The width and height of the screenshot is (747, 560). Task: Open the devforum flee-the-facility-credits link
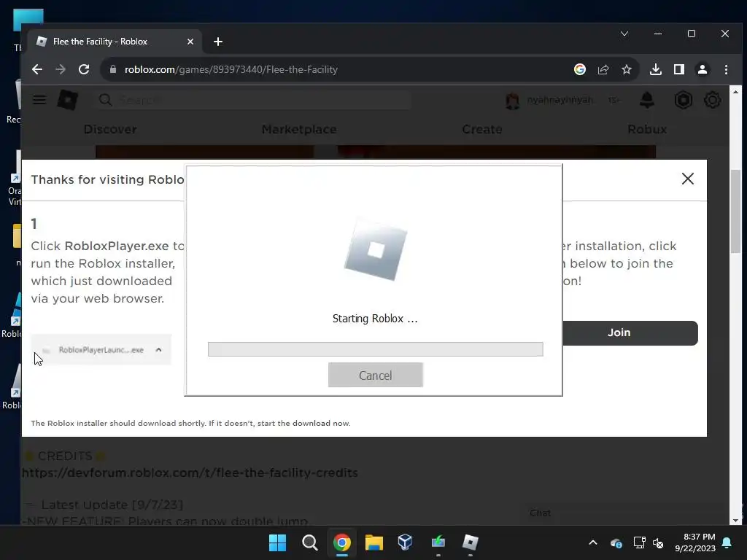pyautogui.click(x=190, y=472)
